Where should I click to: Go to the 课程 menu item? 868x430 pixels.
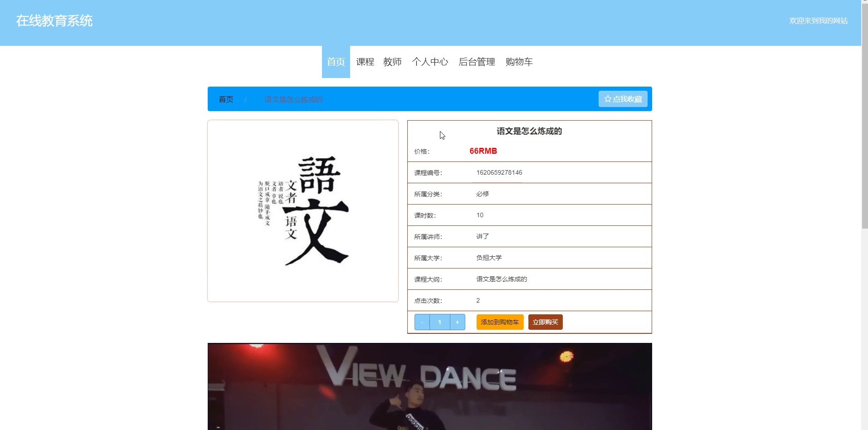365,62
